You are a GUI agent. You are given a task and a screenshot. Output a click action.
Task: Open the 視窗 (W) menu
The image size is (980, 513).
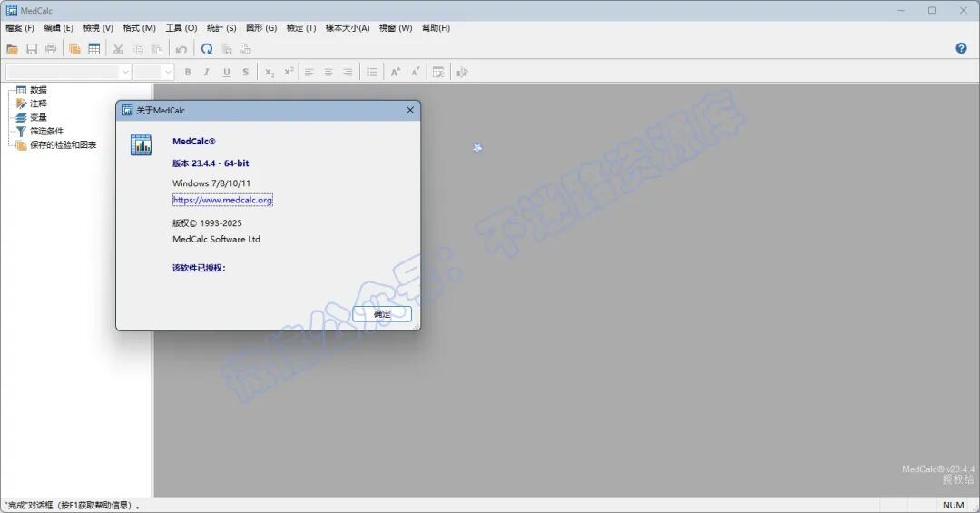point(396,28)
